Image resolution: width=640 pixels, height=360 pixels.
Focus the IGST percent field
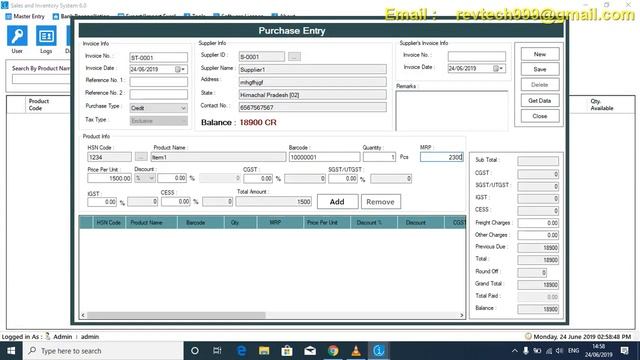pyautogui.click(x=102, y=202)
